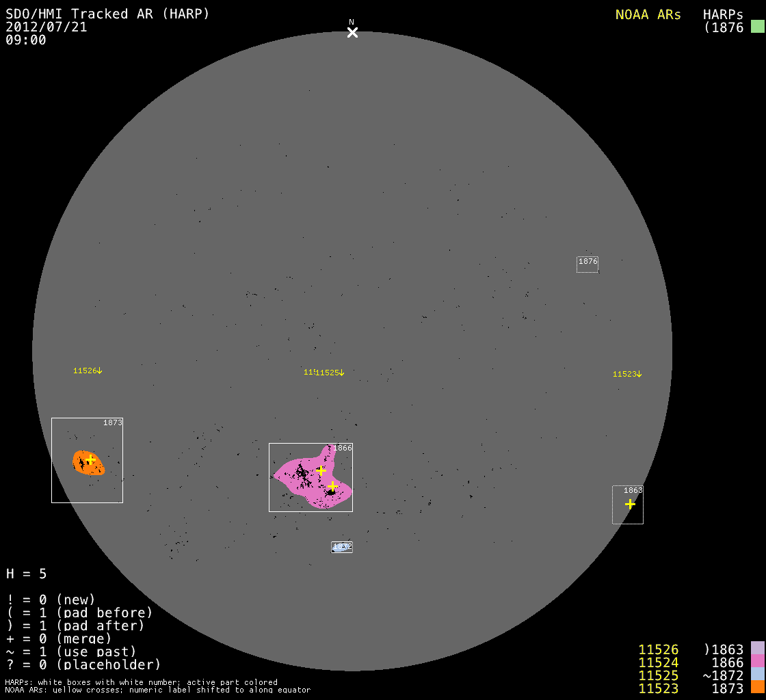Select the small light blue HARP 1872 region

[342, 547]
